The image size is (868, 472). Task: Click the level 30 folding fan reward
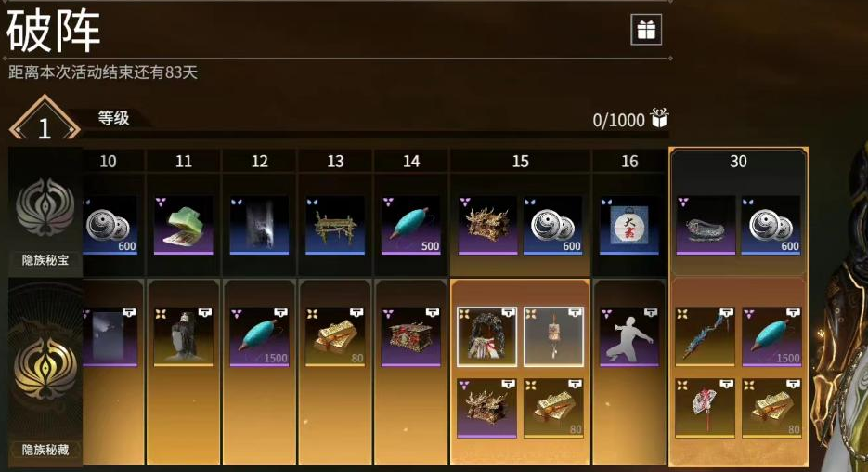tap(705, 408)
